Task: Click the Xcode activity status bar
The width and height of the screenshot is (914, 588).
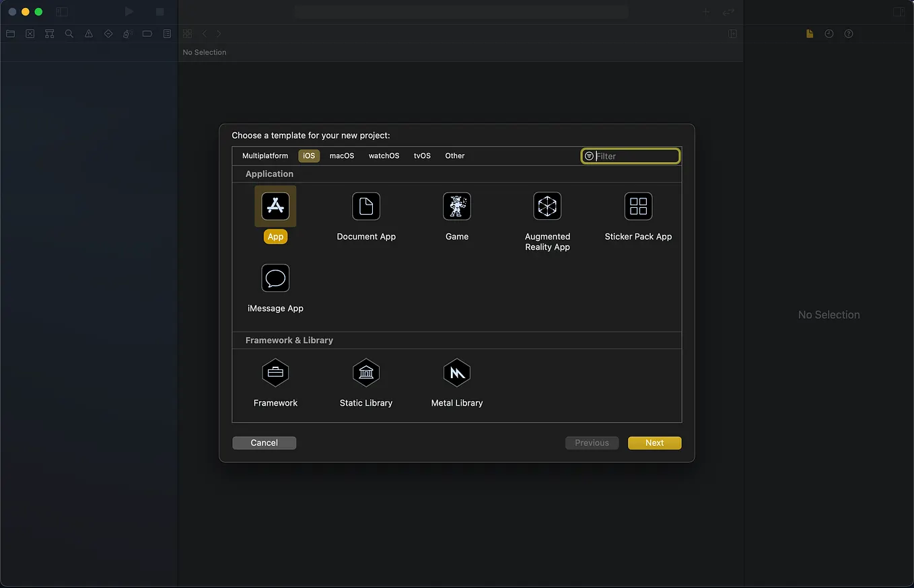Action: pos(461,11)
